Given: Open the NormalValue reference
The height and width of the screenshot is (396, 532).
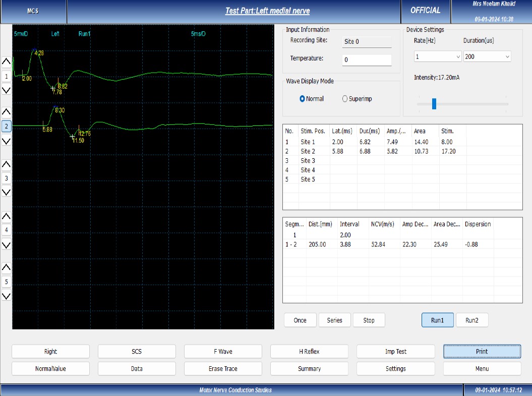Looking at the screenshot, I should click(x=50, y=368).
